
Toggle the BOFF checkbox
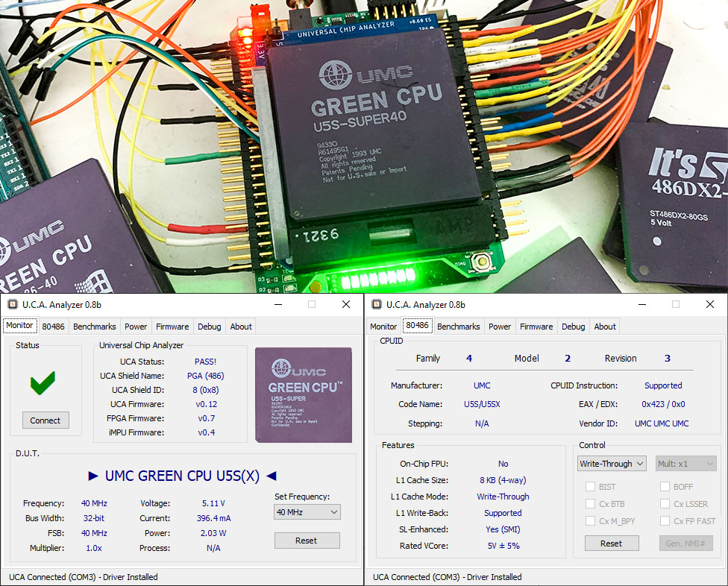[x=665, y=487]
